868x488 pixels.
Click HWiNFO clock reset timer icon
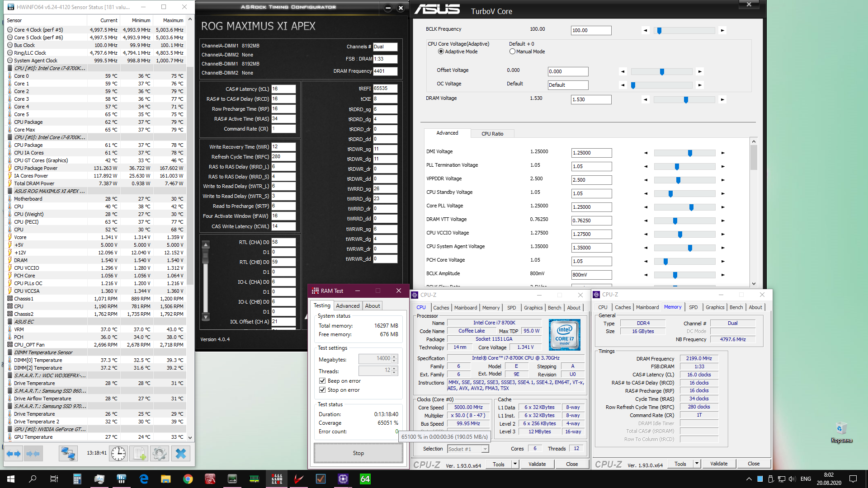point(118,453)
